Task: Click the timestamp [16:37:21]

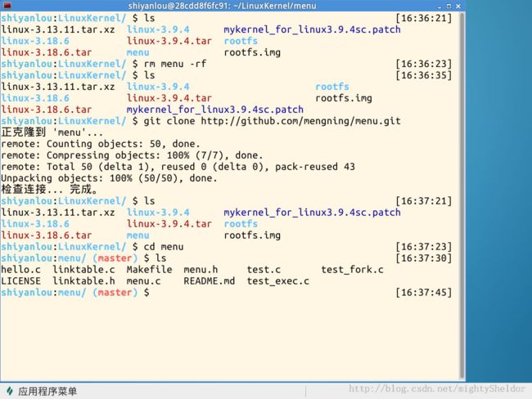Action: click(424, 201)
